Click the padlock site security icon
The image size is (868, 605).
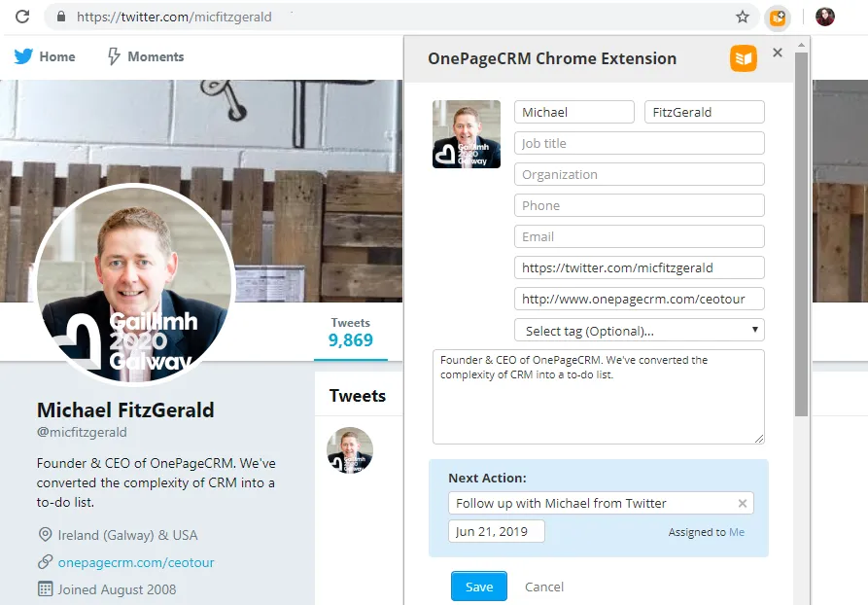(61, 17)
